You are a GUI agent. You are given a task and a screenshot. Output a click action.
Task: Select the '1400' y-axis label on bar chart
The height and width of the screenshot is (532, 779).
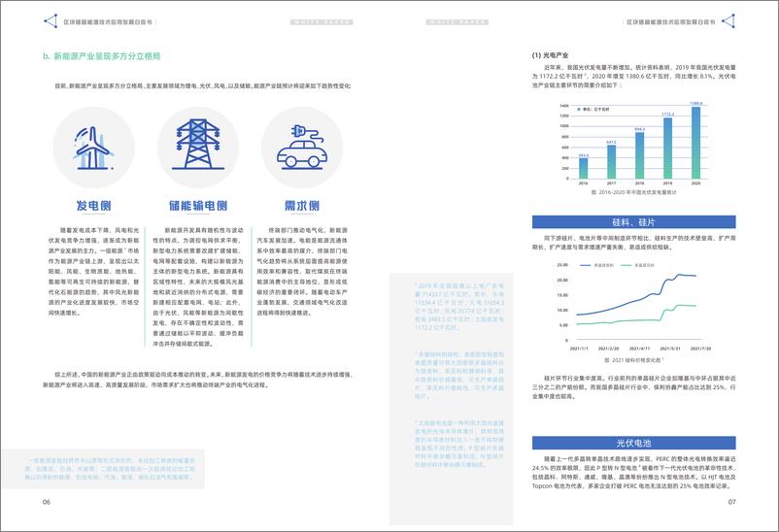click(564, 106)
